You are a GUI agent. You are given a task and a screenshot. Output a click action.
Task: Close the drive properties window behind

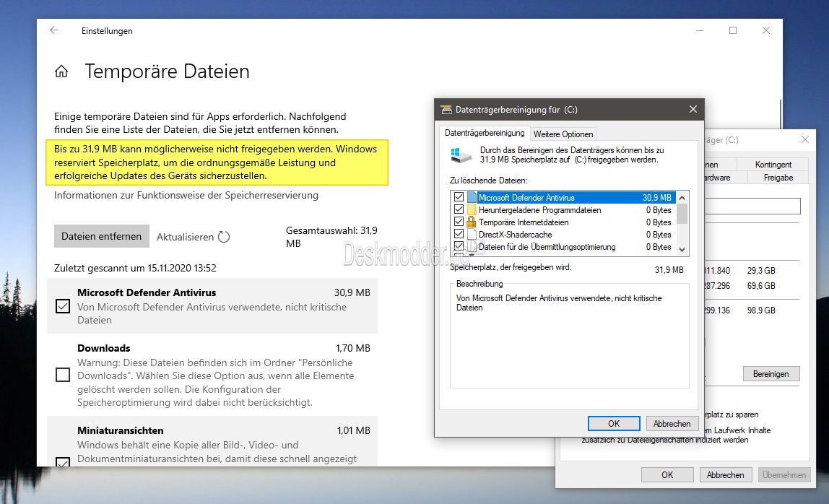click(x=805, y=139)
